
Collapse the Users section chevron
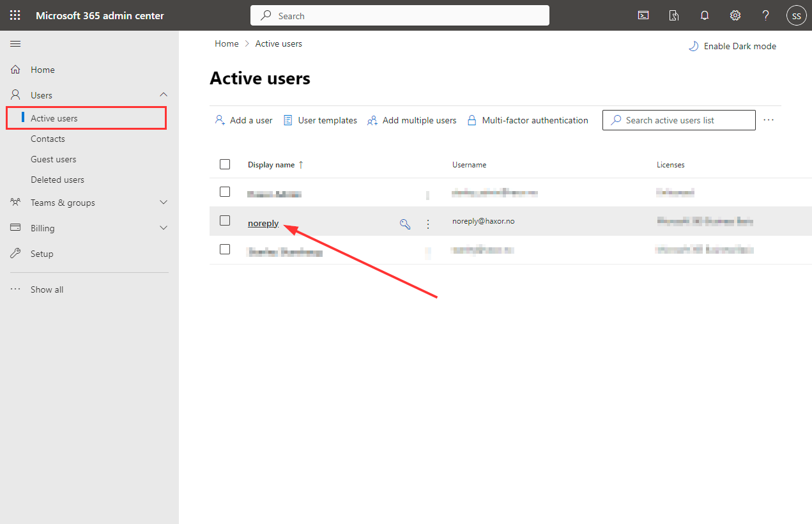coord(164,95)
